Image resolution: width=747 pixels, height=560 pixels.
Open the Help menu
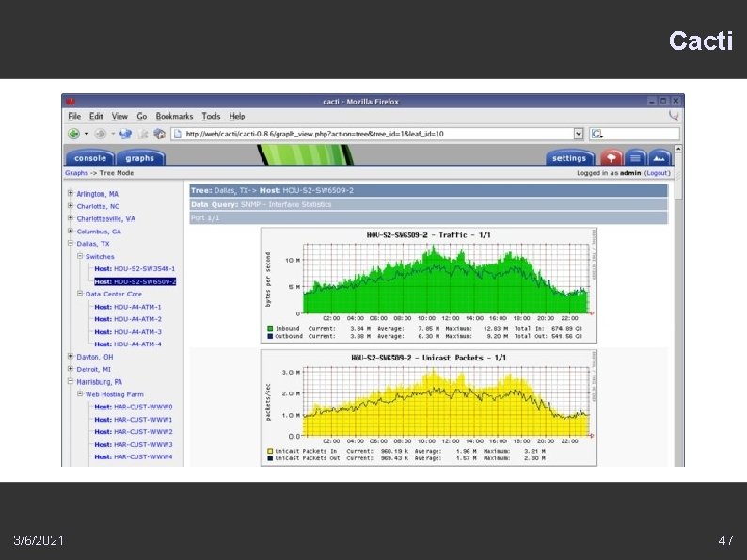click(237, 116)
